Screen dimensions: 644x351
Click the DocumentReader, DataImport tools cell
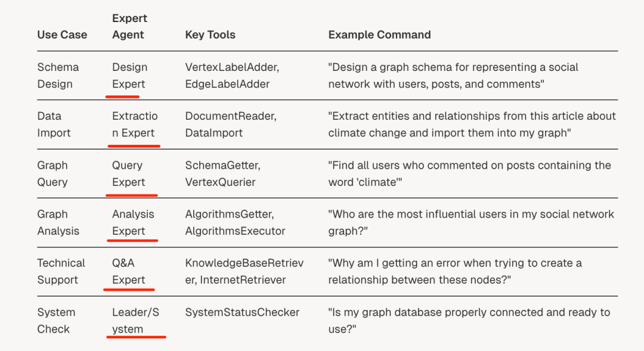[x=231, y=125]
